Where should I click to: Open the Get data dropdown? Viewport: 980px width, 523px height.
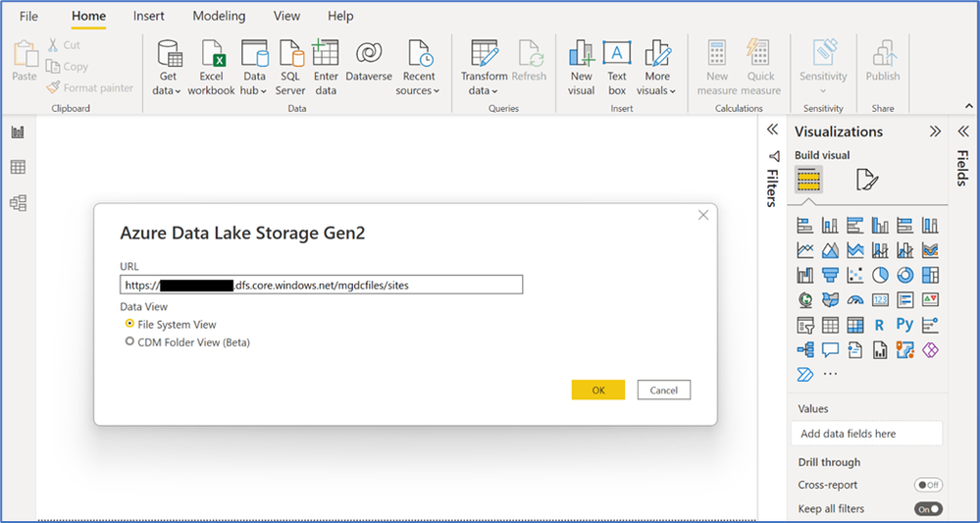(167, 68)
